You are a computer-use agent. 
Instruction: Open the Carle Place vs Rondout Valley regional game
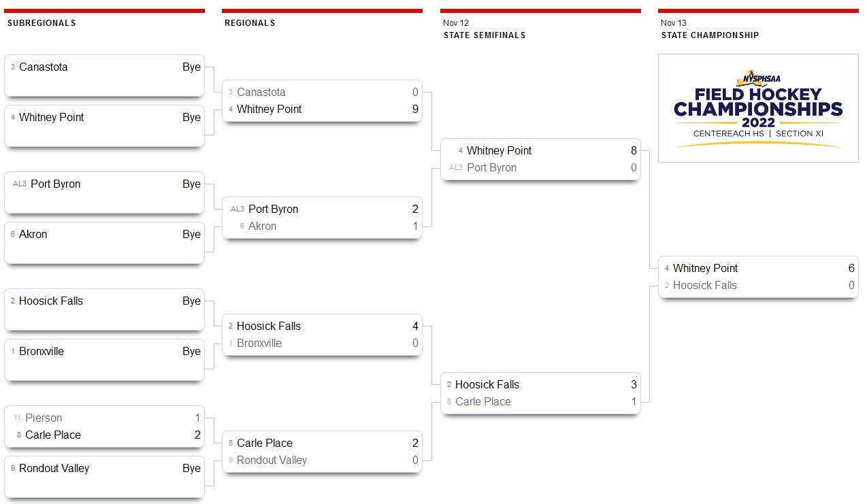click(322, 452)
